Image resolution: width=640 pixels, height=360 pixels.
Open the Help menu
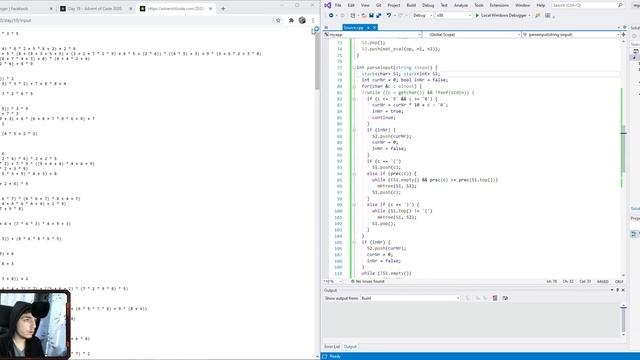coord(540,5)
